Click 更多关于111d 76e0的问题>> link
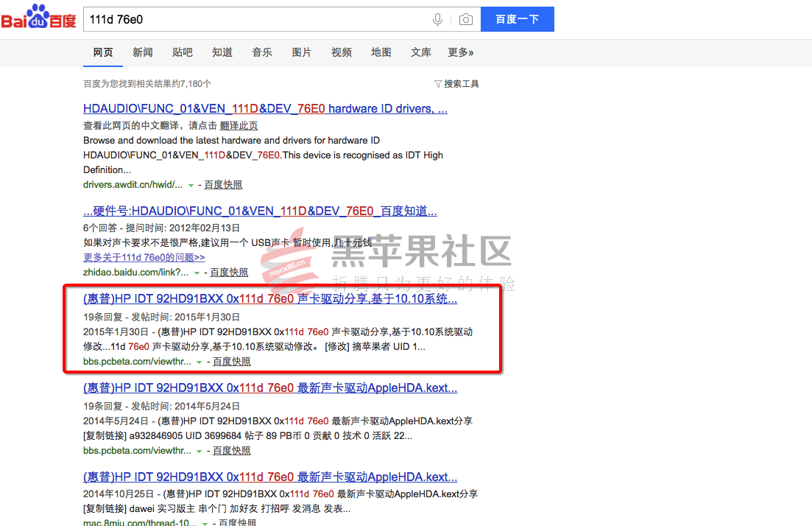Viewport: 812px width, 526px height. tap(144, 257)
